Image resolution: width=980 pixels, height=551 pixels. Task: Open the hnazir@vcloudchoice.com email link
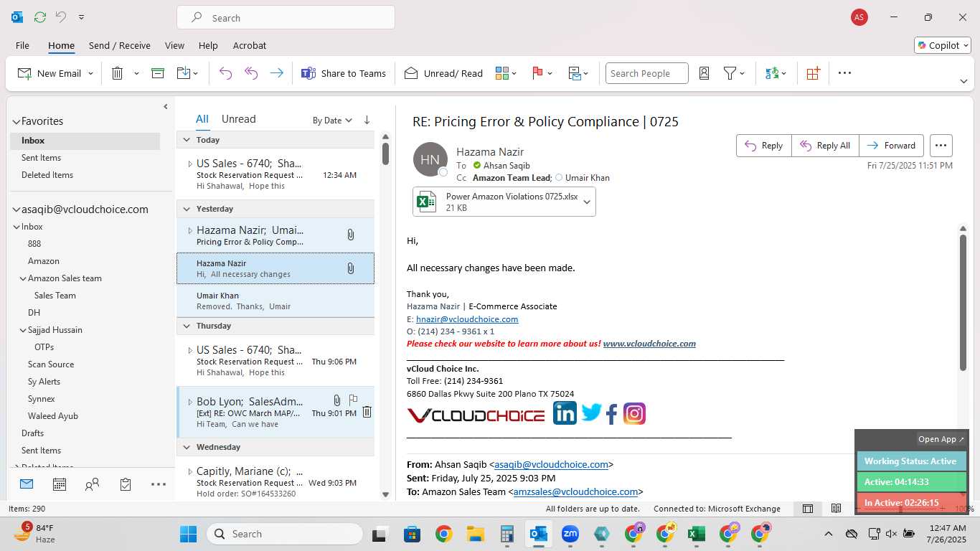[467, 319]
